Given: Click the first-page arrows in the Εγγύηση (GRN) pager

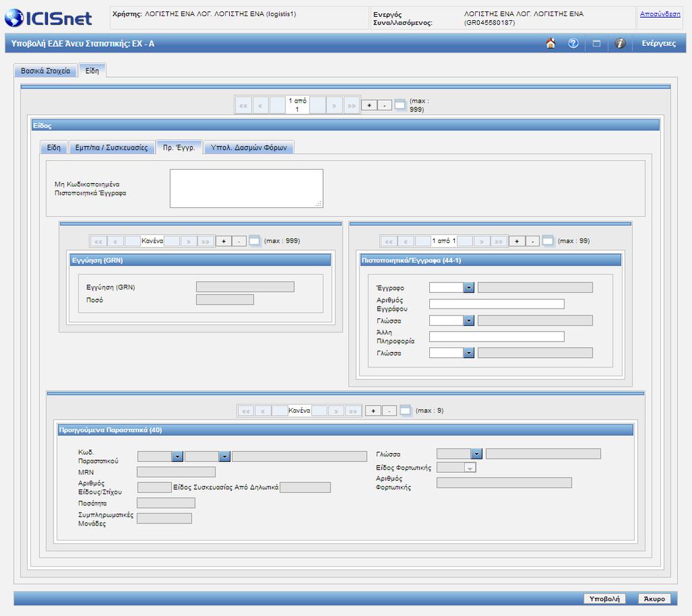Looking at the screenshot, I should pyautogui.click(x=99, y=241).
